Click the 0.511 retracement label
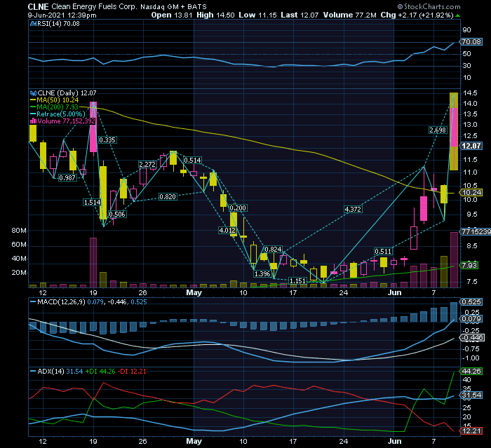The width and height of the screenshot is (491, 448). [x=383, y=252]
